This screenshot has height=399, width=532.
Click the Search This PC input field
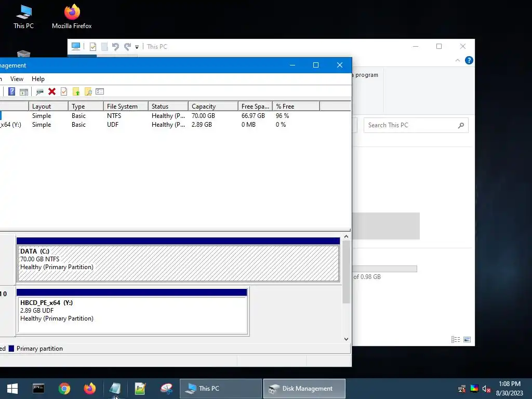(x=416, y=125)
